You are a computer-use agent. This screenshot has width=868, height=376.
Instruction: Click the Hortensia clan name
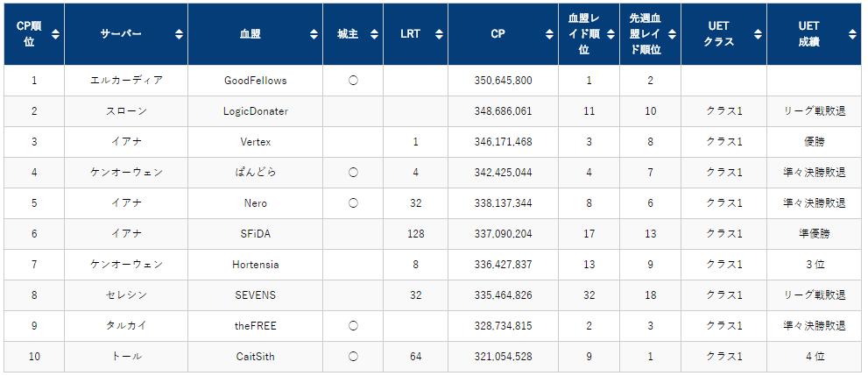256,265
